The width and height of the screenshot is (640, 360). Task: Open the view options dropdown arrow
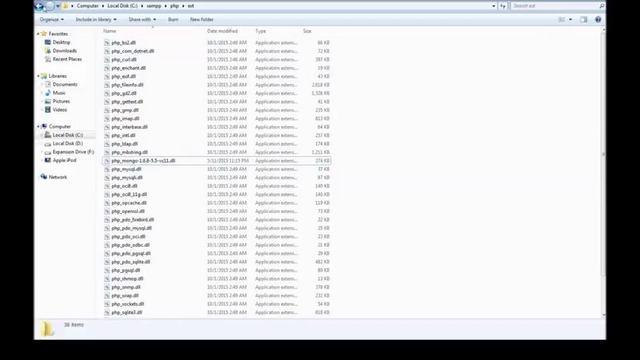[x=570, y=20]
